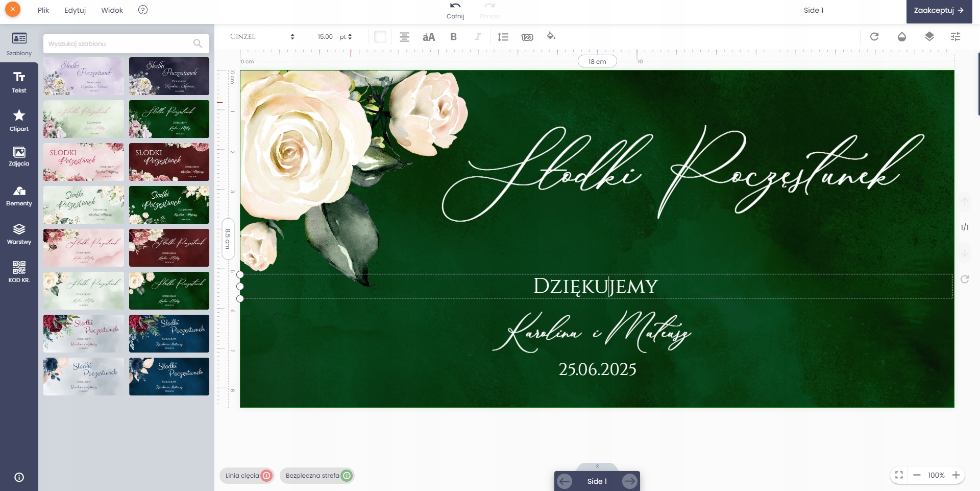Click the fill color bucket icon
This screenshot has width=980, height=491.
coord(551,36)
